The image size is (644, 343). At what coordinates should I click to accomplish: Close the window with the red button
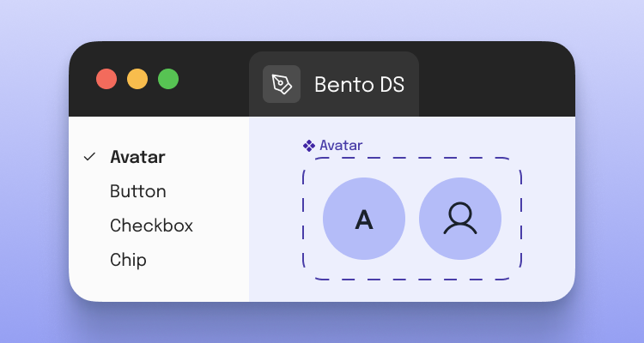[x=106, y=79]
